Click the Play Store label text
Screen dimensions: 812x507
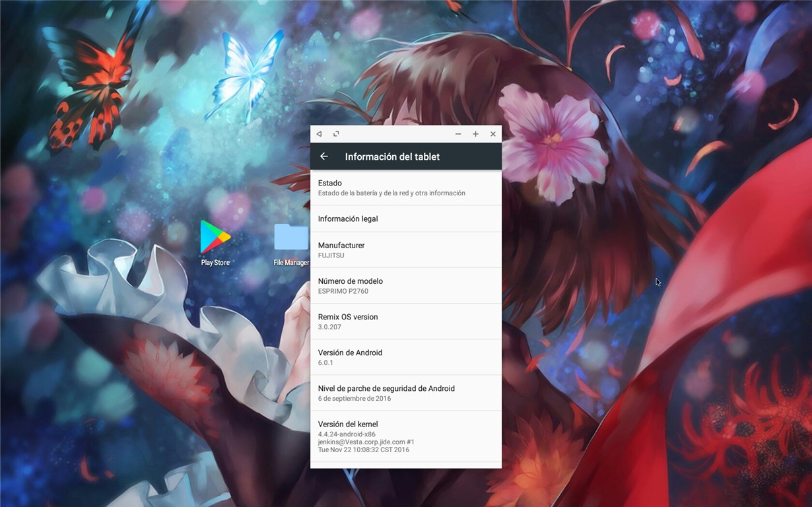(215, 263)
